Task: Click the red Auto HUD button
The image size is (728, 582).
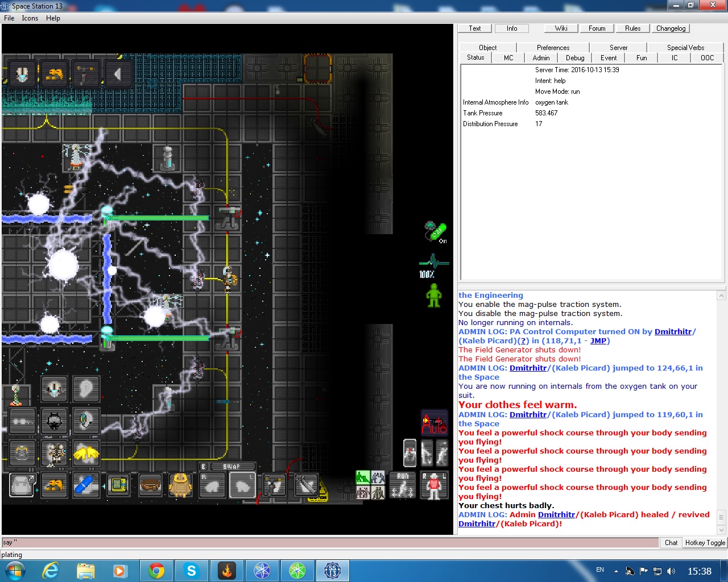Action: coord(434,424)
